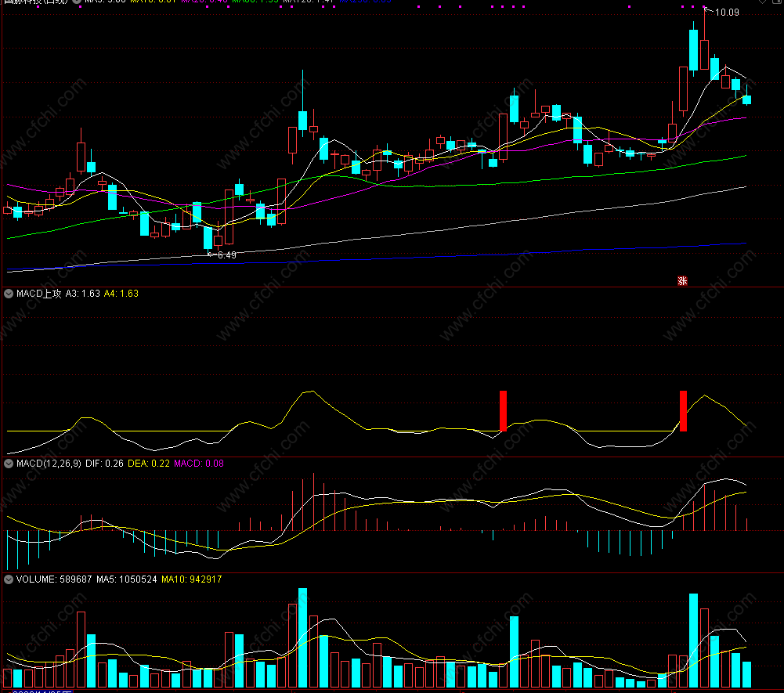This screenshot has height=693, width=784.
Task: Collapse the MACD上攻 indicator panel arrow
Action: (x=9, y=294)
